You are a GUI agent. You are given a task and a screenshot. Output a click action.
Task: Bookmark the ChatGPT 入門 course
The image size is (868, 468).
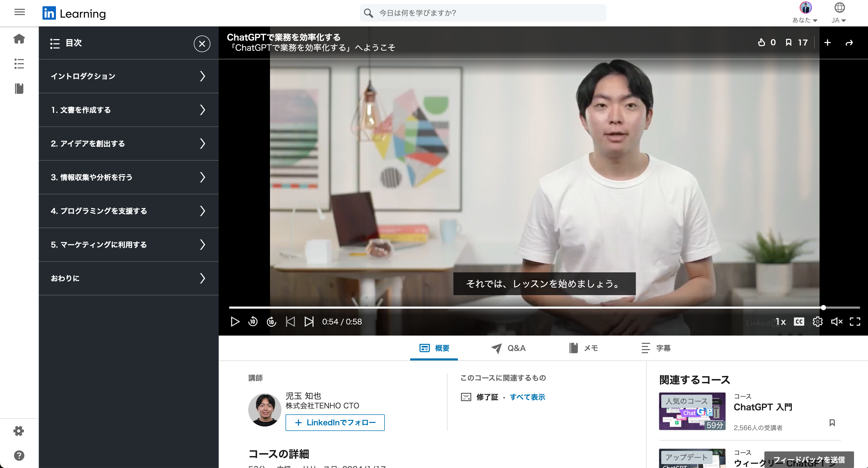point(832,422)
